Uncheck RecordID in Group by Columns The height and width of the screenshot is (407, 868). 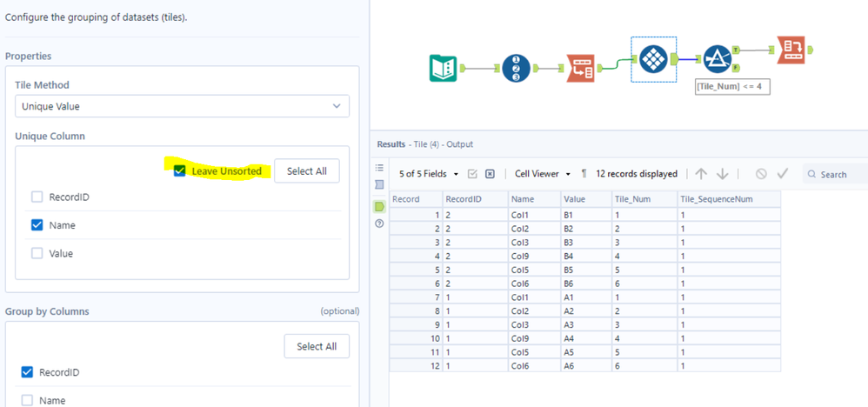(x=27, y=372)
